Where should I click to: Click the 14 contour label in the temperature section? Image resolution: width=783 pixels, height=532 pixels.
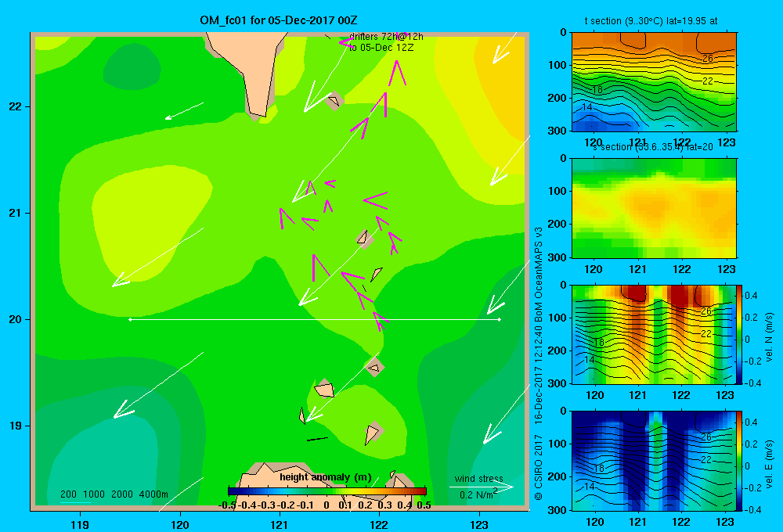pos(586,107)
